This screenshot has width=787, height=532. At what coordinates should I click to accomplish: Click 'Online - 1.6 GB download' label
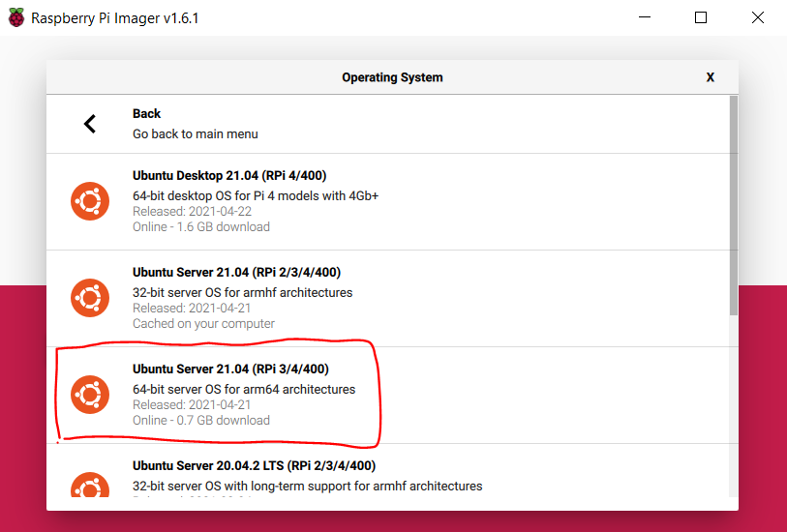(201, 226)
